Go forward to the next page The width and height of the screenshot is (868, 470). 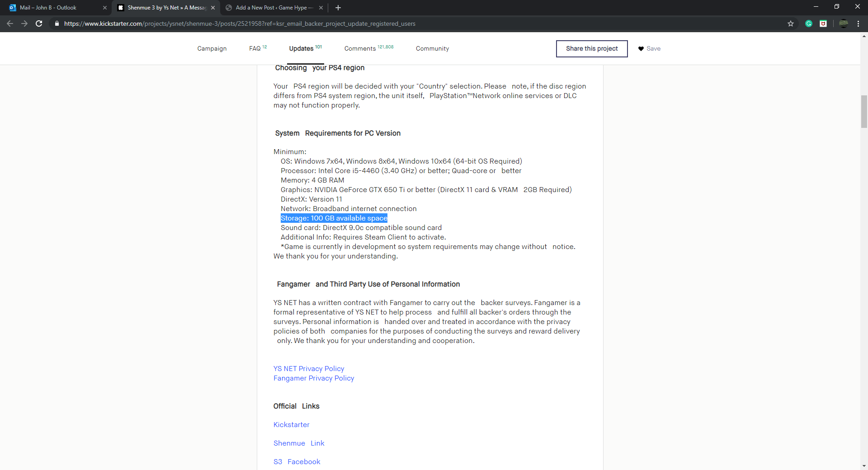(24, 23)
